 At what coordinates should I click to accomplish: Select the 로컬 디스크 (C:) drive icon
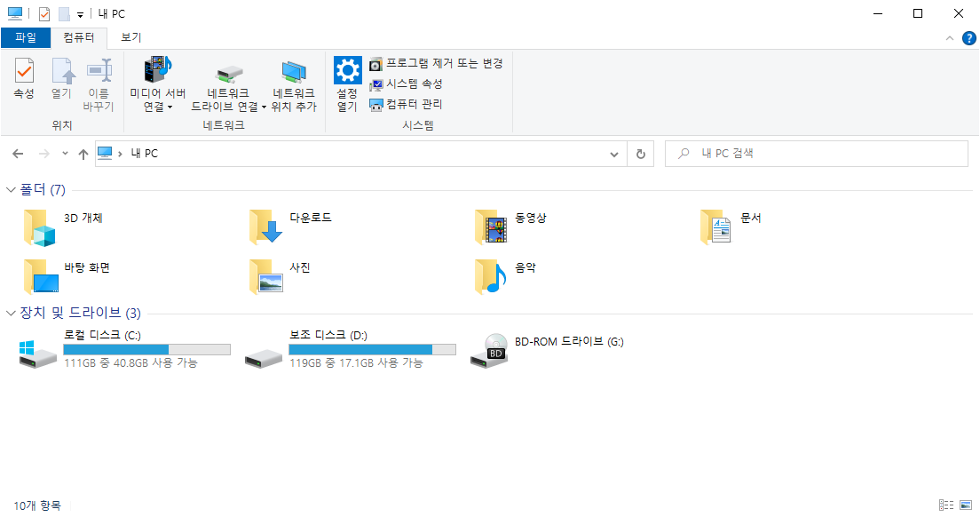pyautogui.click(x=37, y=354)
